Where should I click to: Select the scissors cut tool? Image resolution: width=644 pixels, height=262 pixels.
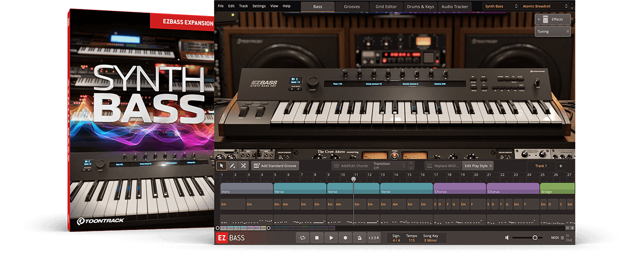tap(243, 166)
